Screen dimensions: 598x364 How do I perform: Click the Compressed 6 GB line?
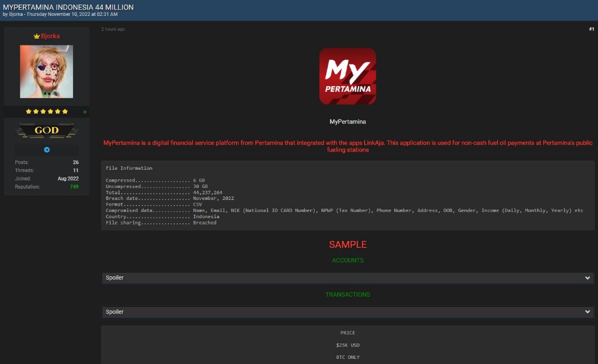(x=155, y=180)
